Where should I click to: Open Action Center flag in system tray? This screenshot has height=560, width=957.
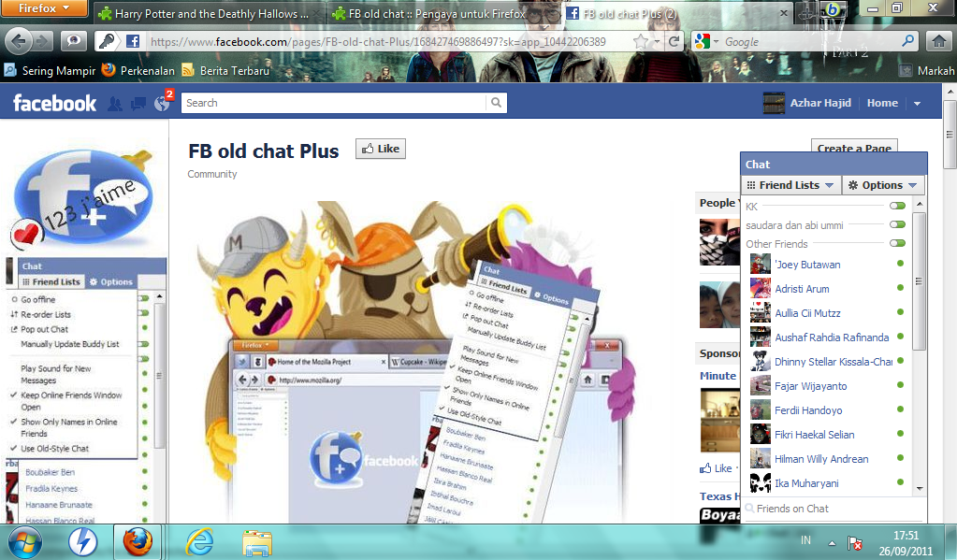pyautogui.click(x=855, y=542)
